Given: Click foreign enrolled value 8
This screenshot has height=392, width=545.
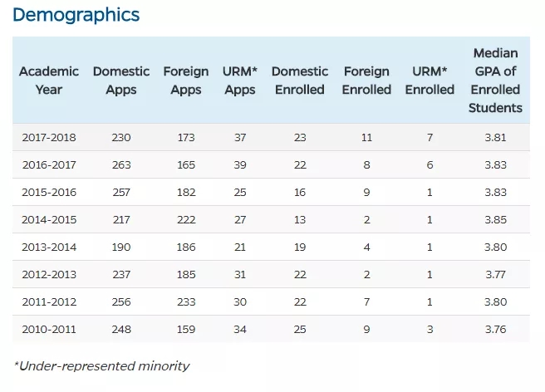Looking at the screenshot, I should tap(366, 164).
